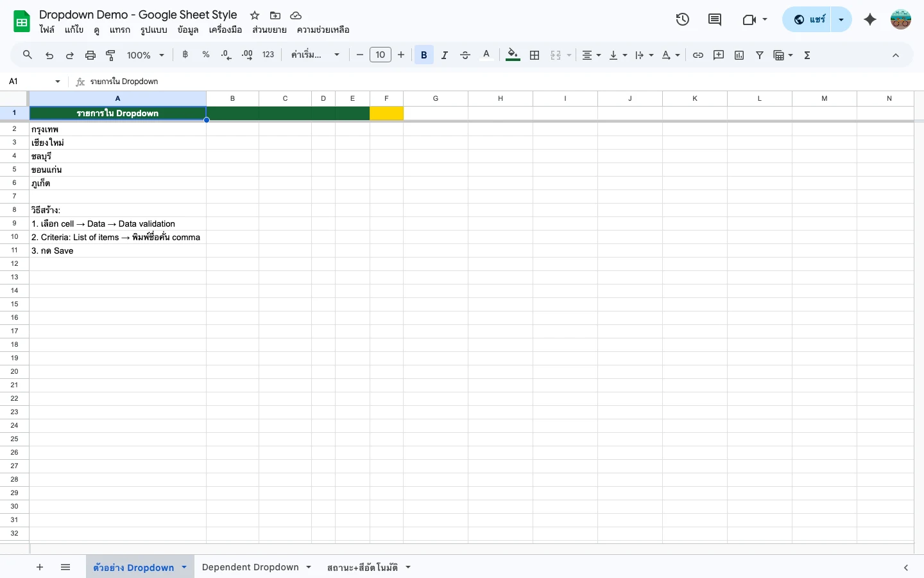
Task: Click the แชร์ button
Action: point(810,19)
